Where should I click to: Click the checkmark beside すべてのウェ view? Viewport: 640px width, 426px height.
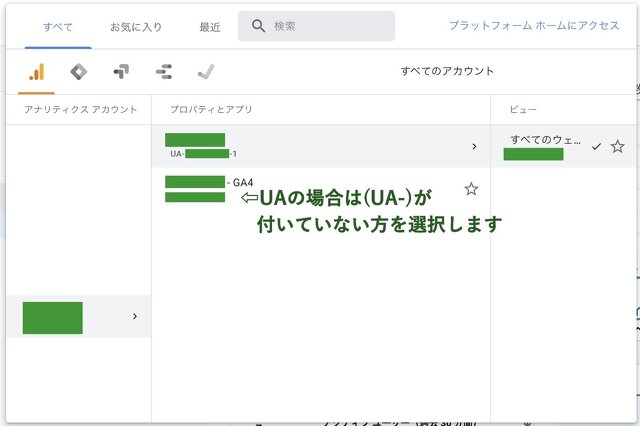pyautogui.click(x=596, y=147)
